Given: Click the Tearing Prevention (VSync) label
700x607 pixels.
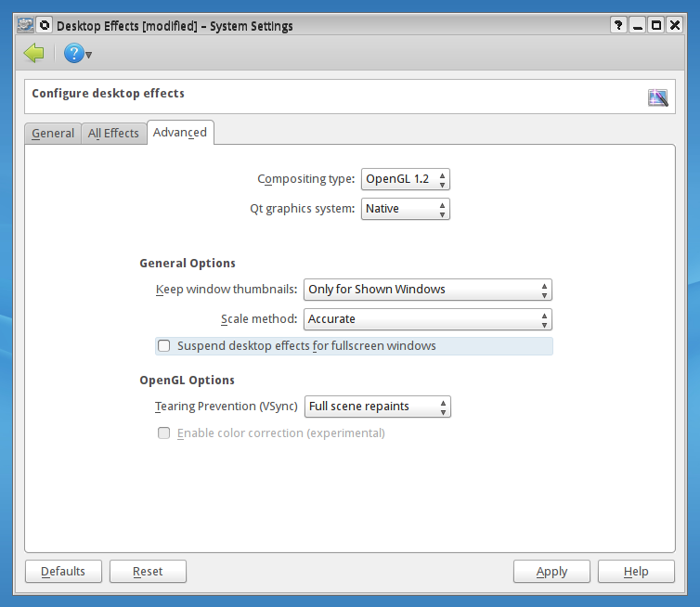Looking at the screenshot, I should click(227, 407).
